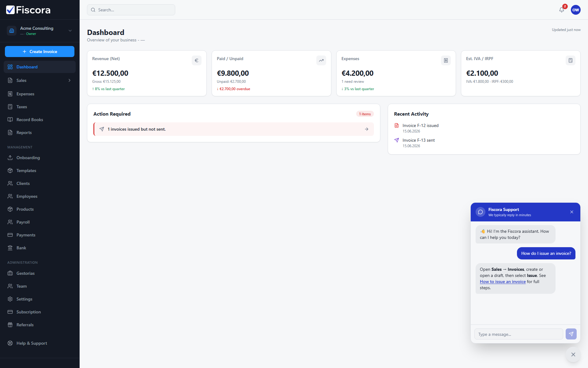Viewport: 588px width, 368px height.
Task: Open Onboarding in the sidebar
Action: [40, 158]
